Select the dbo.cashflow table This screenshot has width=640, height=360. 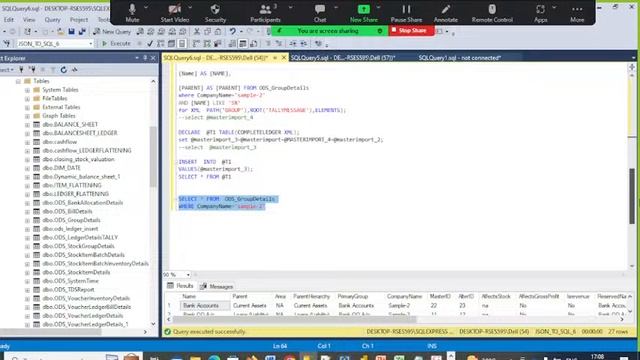pos(60,142)
